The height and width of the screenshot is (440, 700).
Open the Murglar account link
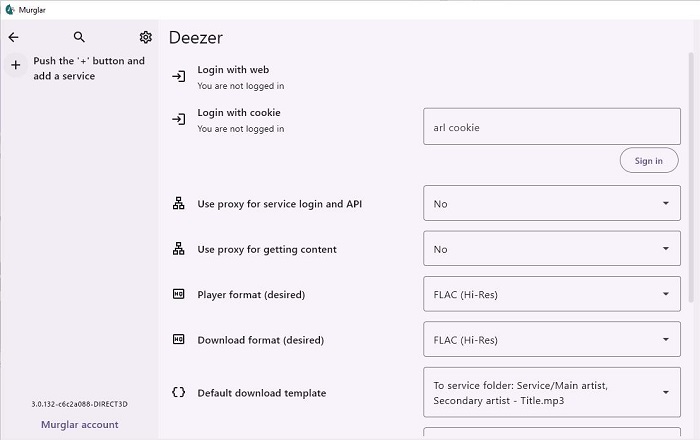(x=80, y=424)
